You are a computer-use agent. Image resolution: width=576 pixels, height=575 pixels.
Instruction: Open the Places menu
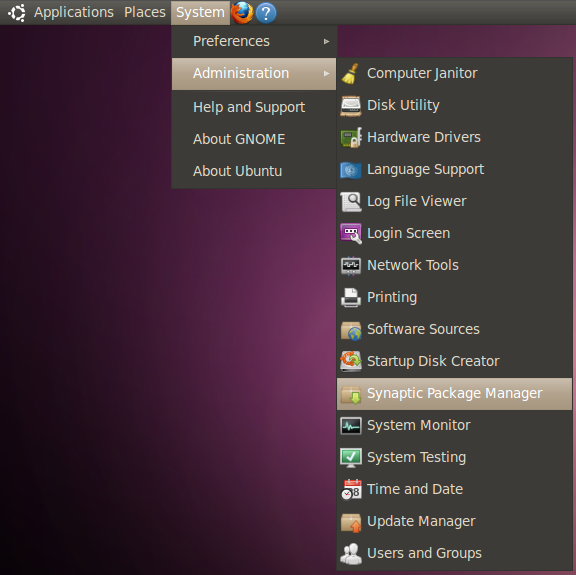click(145, 12)
